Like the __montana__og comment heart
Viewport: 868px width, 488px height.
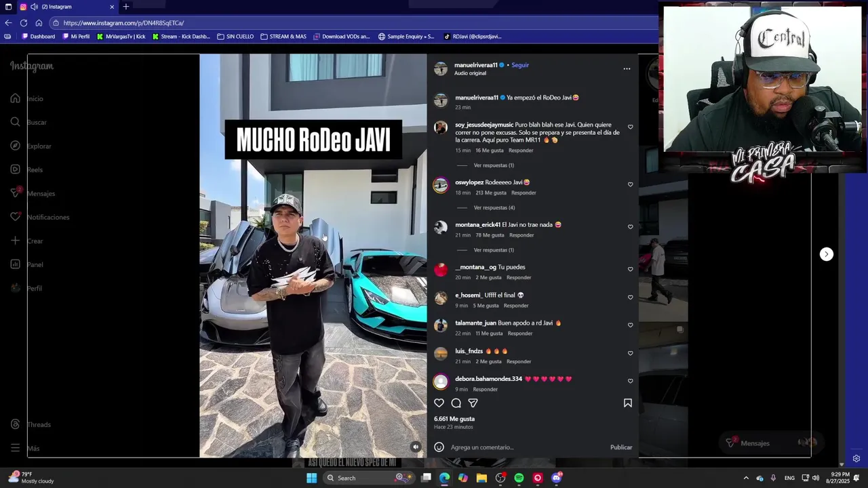[630, 269]
